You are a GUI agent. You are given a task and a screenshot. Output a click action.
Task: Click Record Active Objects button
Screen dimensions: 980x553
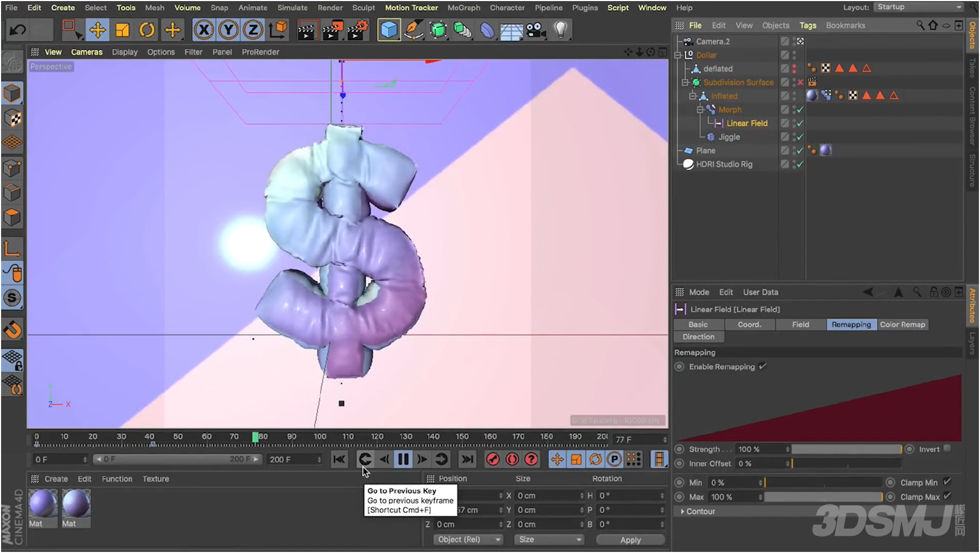[493, 459]
